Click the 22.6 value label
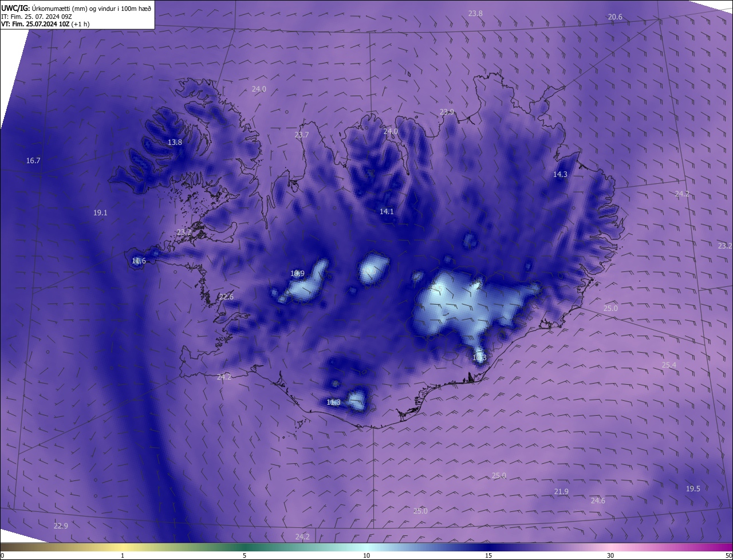 coord(226,297)
